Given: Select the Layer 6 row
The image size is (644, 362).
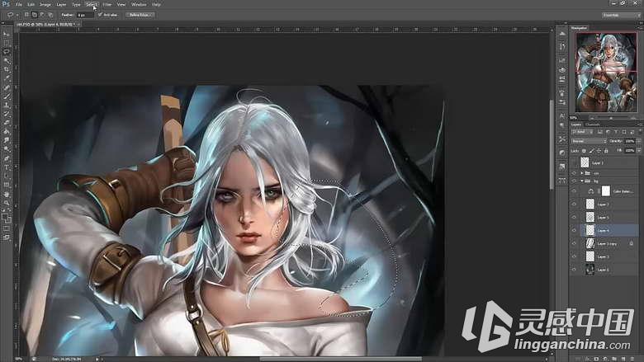Looking at the screenshot, I should (605, 270).
